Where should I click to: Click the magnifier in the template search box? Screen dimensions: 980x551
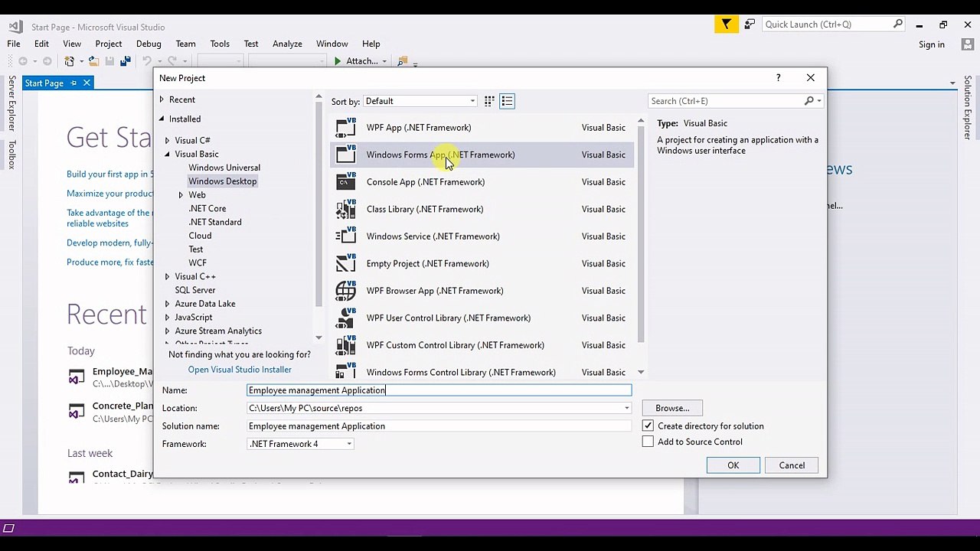pos(809,101)
